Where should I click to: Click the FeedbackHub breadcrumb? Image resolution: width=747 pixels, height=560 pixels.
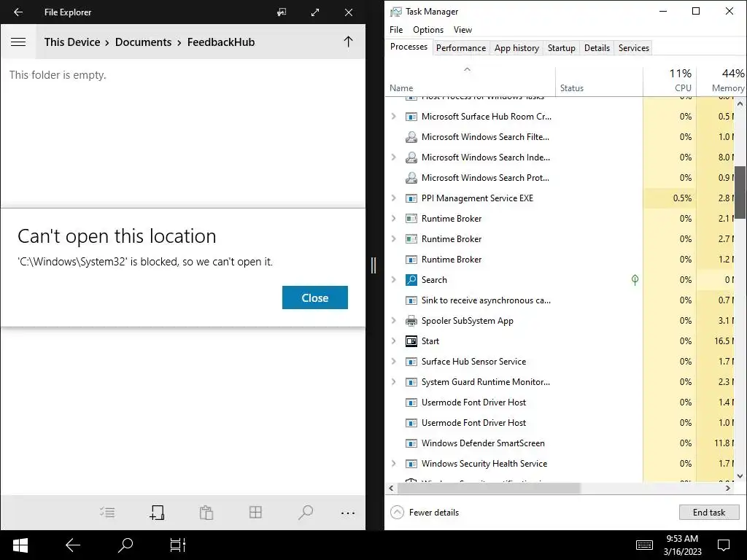coord(220,42)
